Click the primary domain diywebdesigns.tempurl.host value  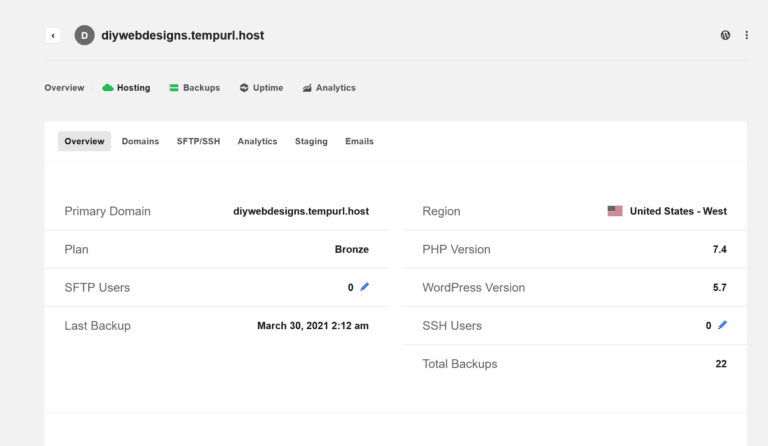(301, 211)
